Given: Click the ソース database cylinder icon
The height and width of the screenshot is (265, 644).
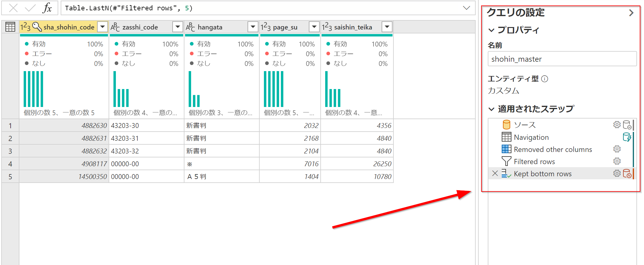Looking at the screenshot, I should pyautogui.click(x=506, y=125).
